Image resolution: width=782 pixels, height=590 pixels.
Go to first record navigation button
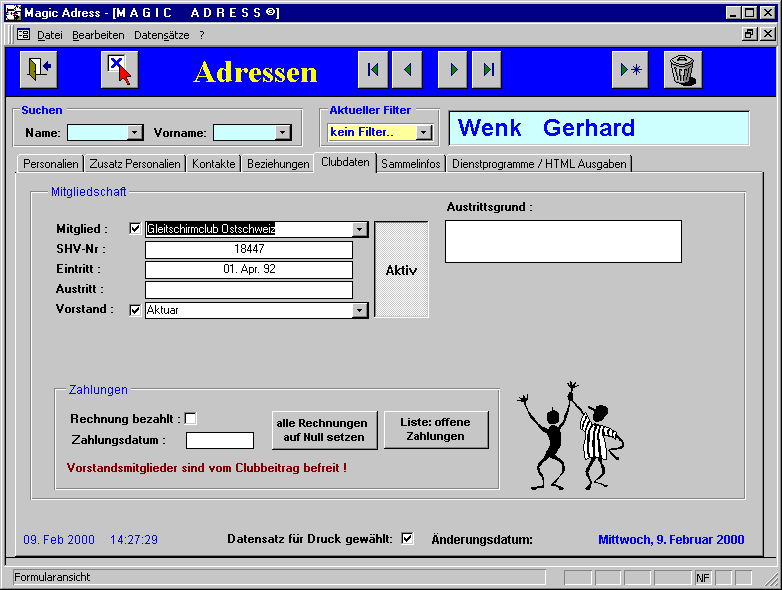click(x=373, y=70)
